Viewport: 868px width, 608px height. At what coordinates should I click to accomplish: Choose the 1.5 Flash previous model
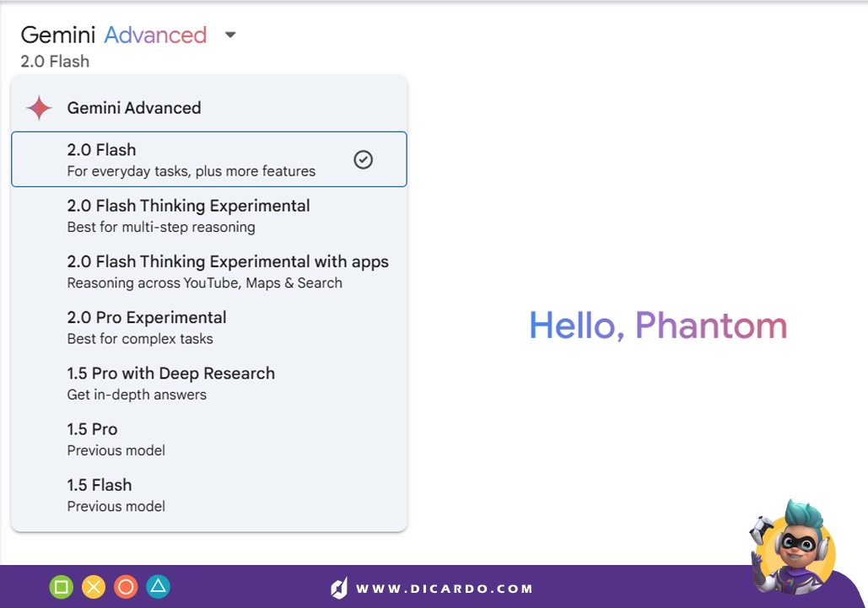click(209, 495)
